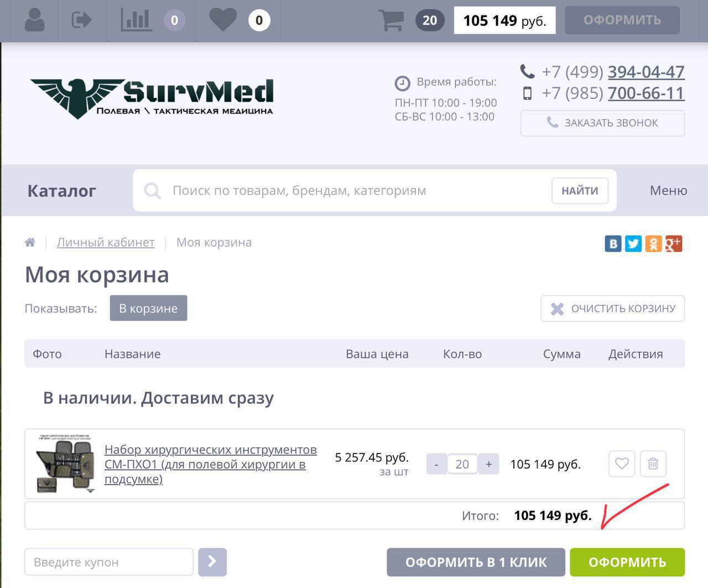Increase quantity with plus button
This screenshot has width=708, height=588.
coord(488,464)
